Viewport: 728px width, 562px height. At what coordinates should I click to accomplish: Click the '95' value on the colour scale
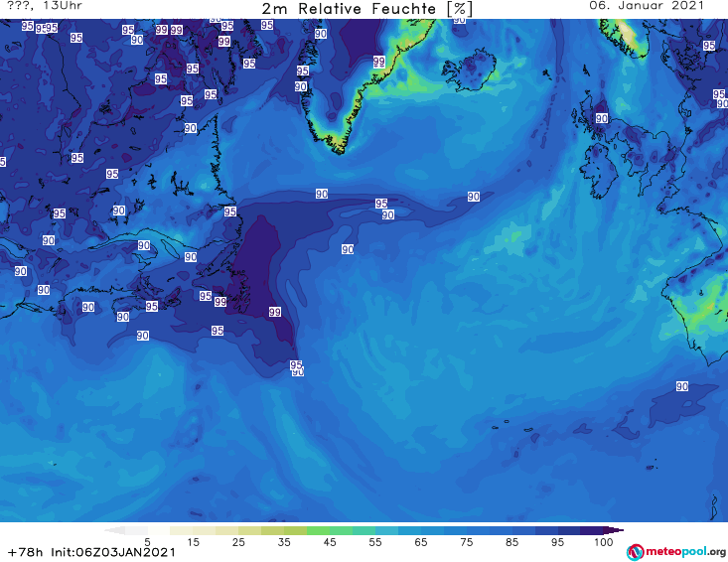(557, 542)
